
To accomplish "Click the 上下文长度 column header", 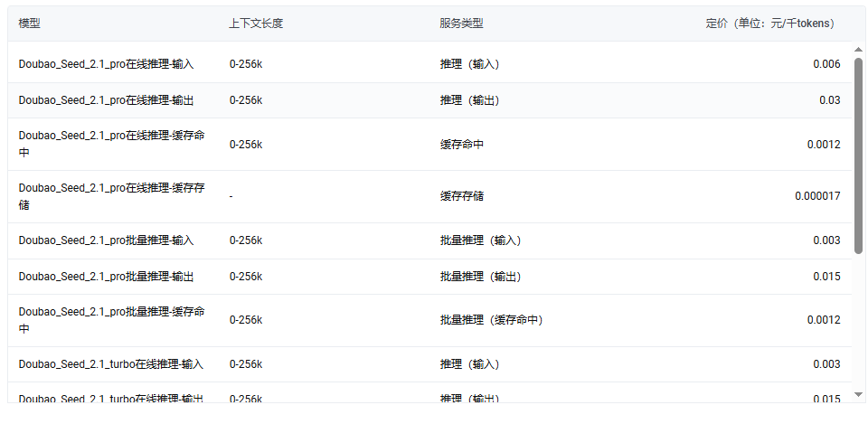I will pos(256,24).
